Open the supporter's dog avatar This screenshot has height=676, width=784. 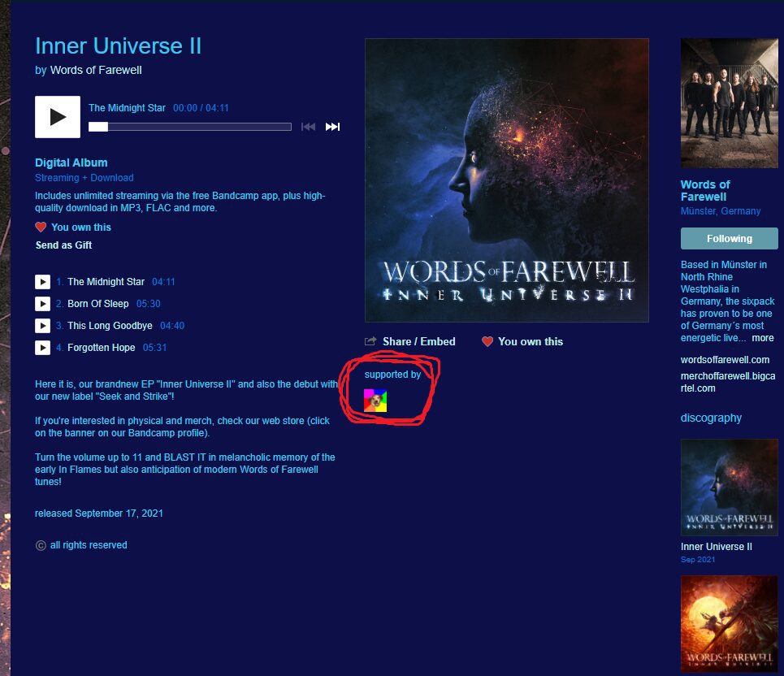pos(375,401)
